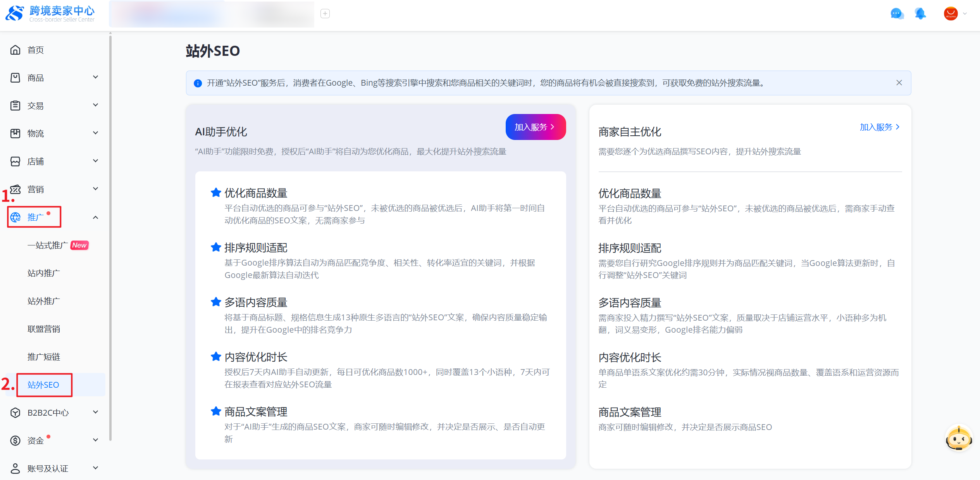Collapse the 推广 menu section
Viewport: 980px width, 480px height.
click(95, 217)
